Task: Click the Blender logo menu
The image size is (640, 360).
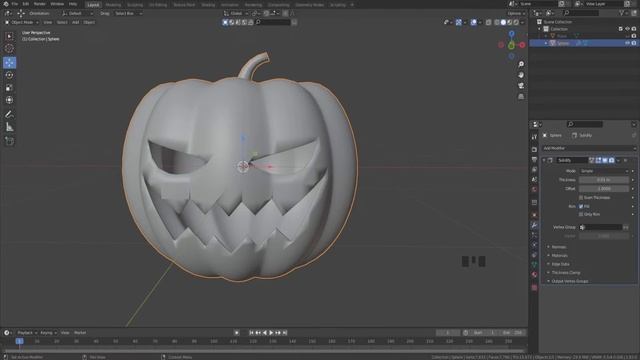Action: (x=6, y=4)
